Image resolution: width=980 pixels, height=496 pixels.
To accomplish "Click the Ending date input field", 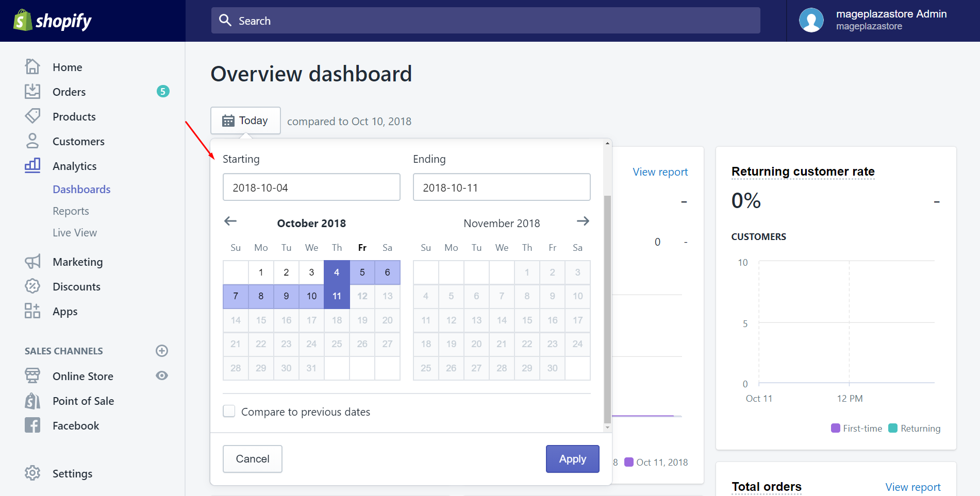I will pos(502,187).
